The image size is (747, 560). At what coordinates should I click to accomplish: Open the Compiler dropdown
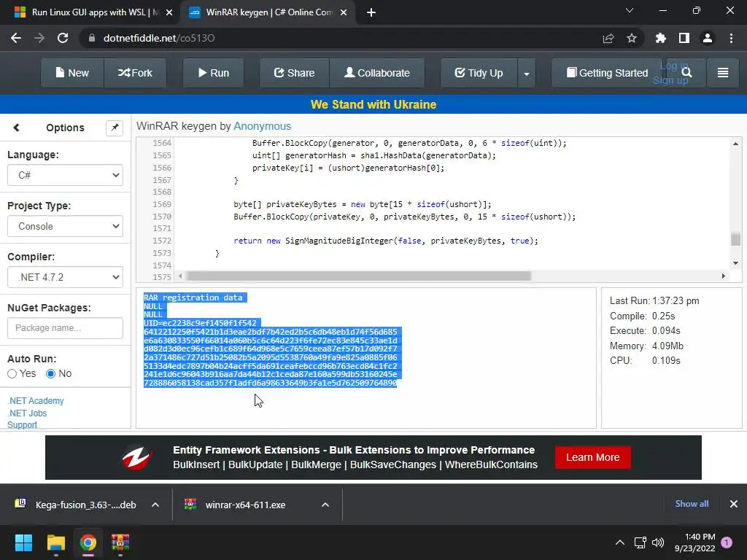pos(65,277)
